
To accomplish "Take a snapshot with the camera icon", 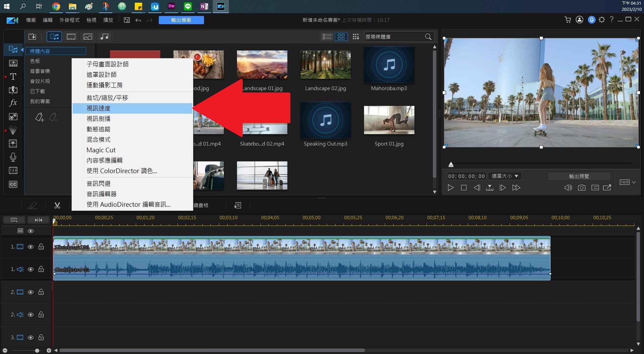I will 581,188.
